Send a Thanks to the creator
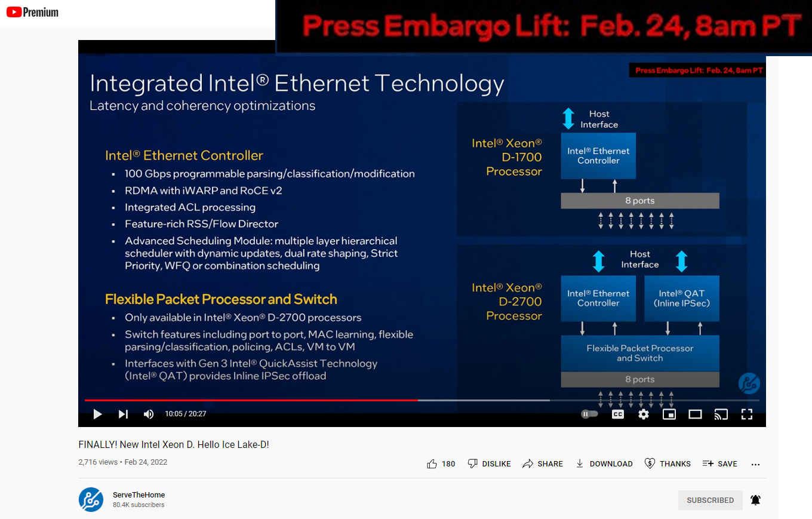 (668, 463)
